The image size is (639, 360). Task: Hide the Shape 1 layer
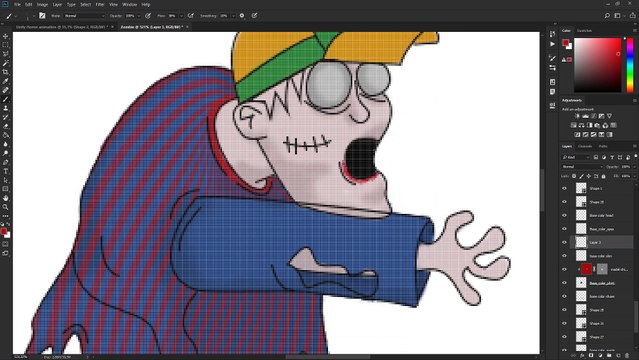(564, 188)
